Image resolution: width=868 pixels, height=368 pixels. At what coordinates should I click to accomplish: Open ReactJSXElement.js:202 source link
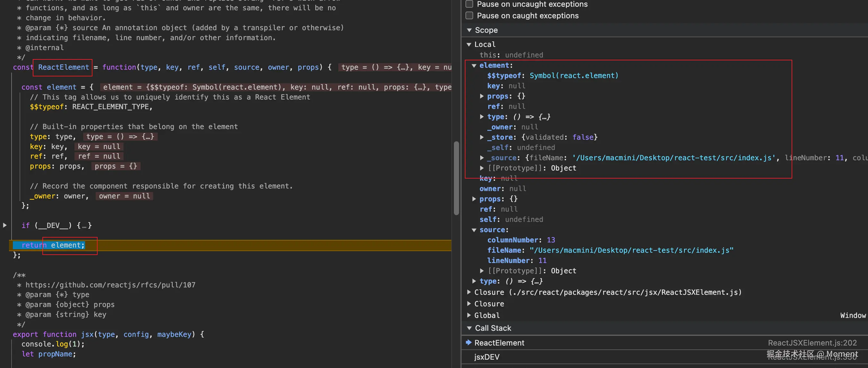point(812,343)
